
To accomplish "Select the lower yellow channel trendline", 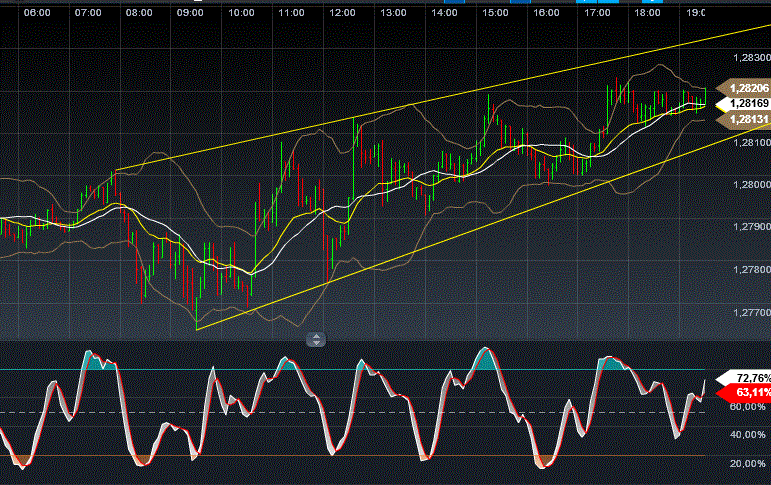I will (482, 227).
